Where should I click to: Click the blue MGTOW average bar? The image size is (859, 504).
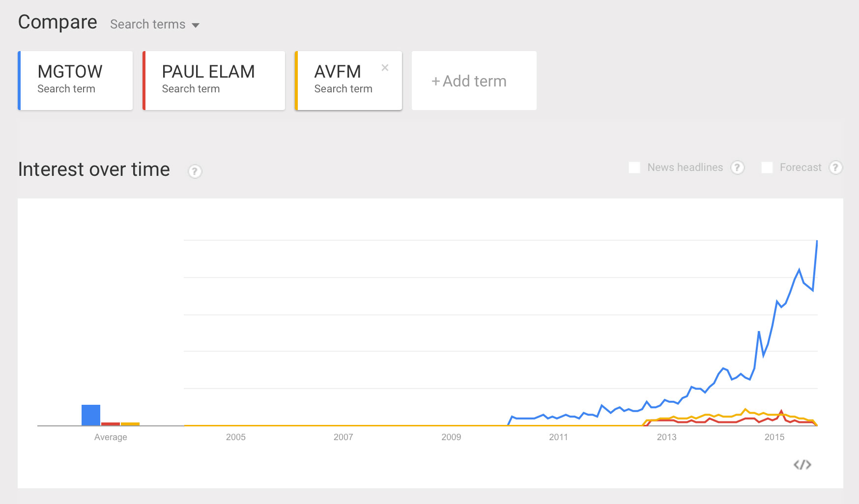(x=91, y=415)
